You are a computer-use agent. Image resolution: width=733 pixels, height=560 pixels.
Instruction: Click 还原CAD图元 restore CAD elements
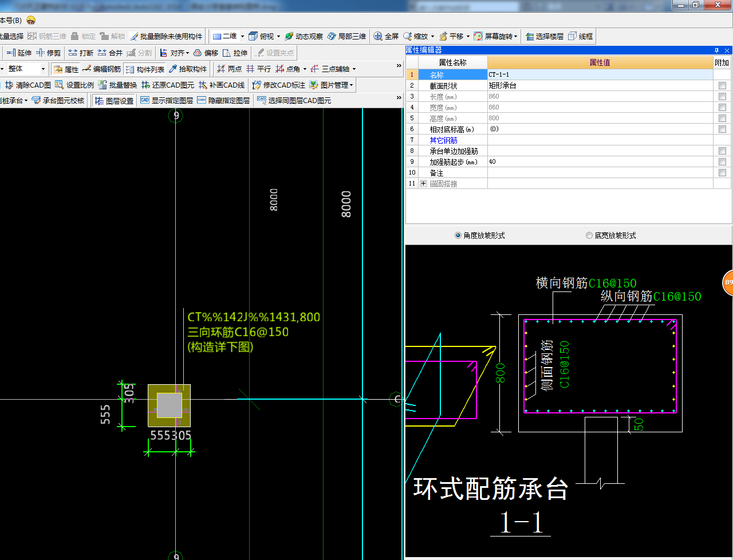point(168,85)
